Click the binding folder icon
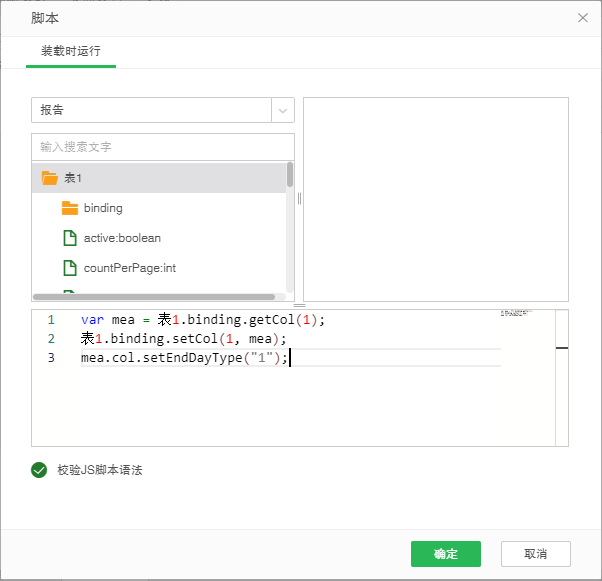Viewport: 602px width, 581px height. (x=69, y=208)
